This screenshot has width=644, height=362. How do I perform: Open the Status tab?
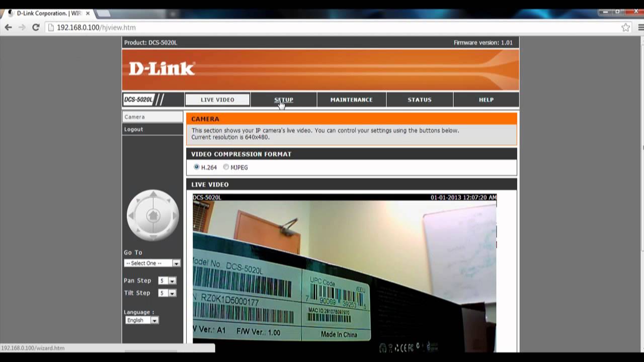[x=420, y=100]
